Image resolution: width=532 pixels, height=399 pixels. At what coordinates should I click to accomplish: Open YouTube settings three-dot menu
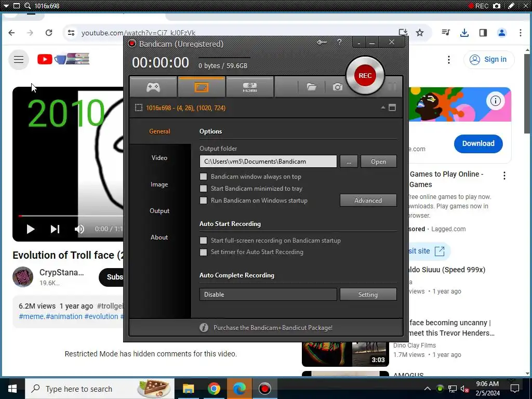pyautogui.click(x=448, y=60)
